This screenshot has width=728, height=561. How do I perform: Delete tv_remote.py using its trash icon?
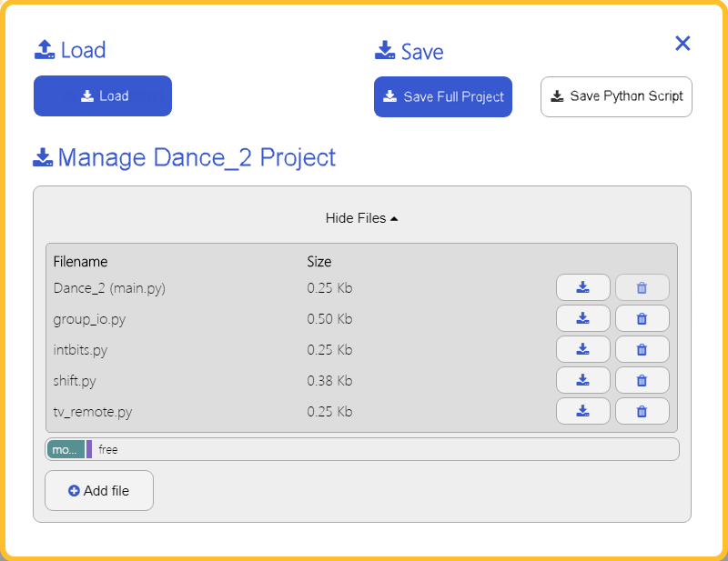[x=642, y=411]
